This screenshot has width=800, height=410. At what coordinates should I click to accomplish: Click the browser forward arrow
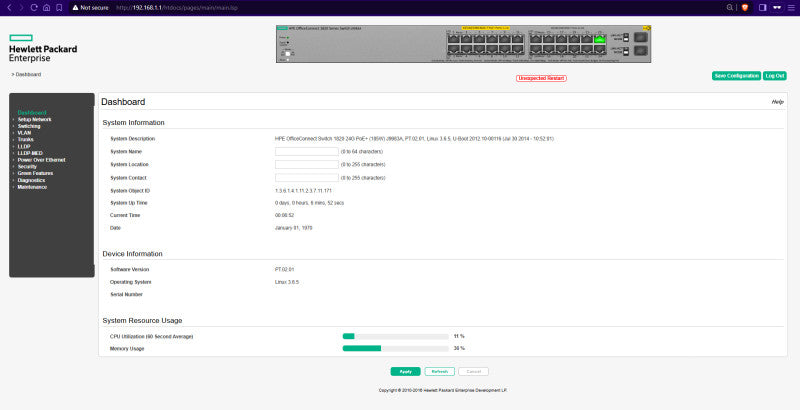[x=21, y=8]
